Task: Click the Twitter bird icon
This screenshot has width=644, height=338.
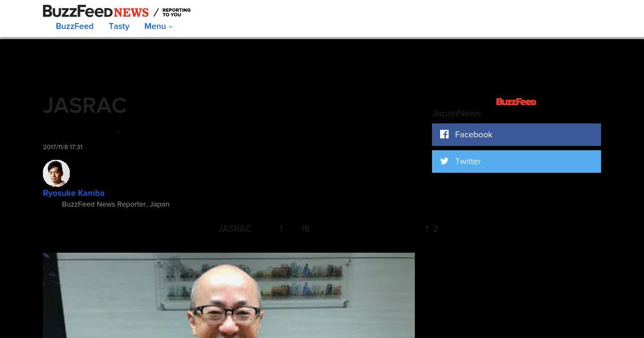Action: pyautogui.click(x=444, y=161)
